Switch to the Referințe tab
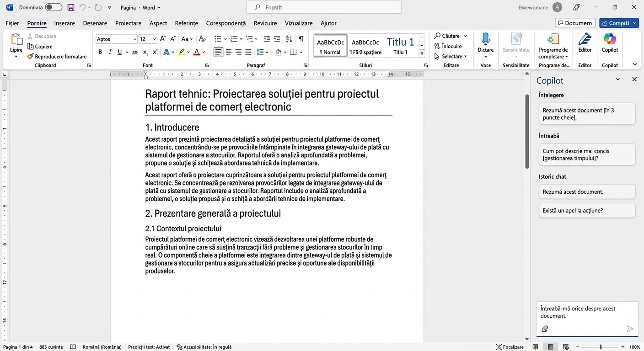This screenshot has width=644, height=351. pyautogui.click(x=187, y=23)
